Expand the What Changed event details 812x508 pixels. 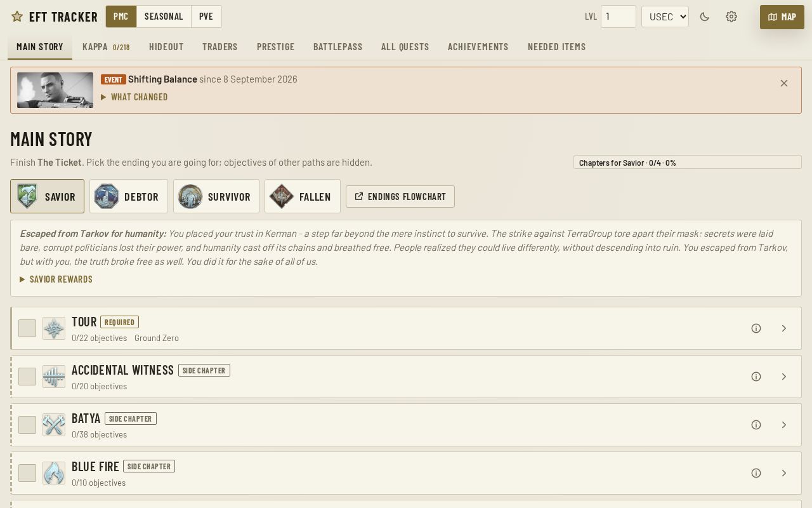[134, 97]
